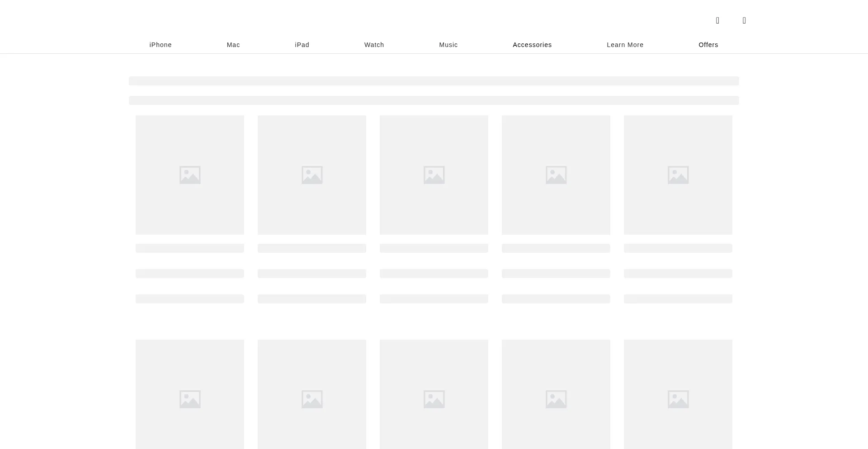Open the Accessories menu item
The image size is (868, 449).
point(532,45)
